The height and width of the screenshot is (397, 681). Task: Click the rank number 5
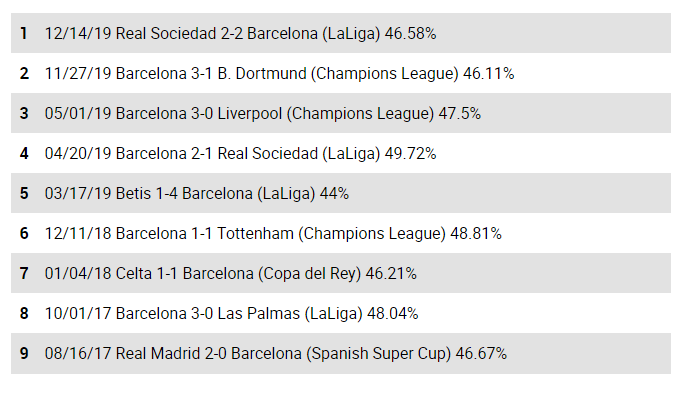(24, 193)
